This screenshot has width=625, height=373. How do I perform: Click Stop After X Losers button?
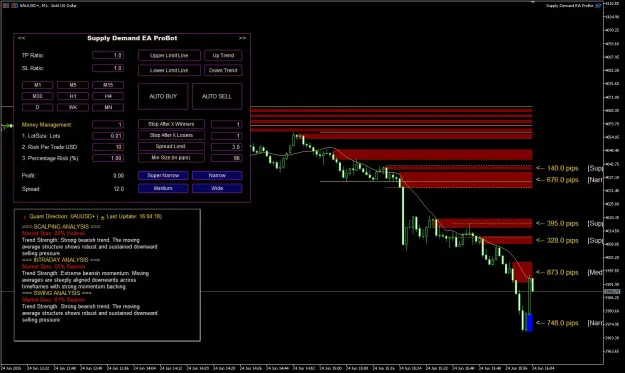171,135
